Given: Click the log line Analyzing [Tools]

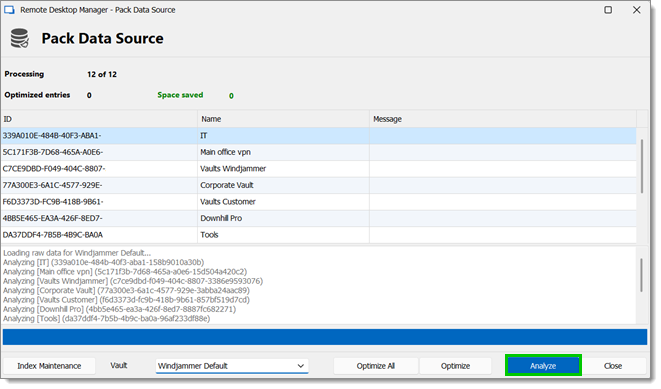Looking at the screenshot, I should pos(106,318).
